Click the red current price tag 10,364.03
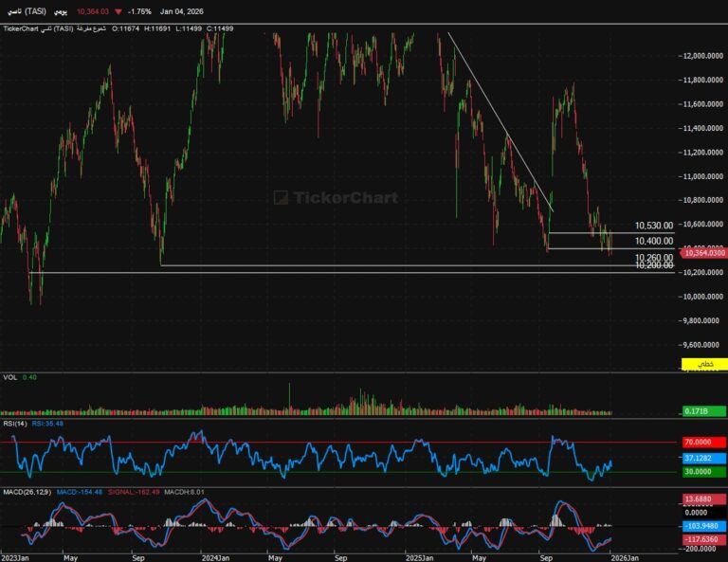 [x=703, y=253]
